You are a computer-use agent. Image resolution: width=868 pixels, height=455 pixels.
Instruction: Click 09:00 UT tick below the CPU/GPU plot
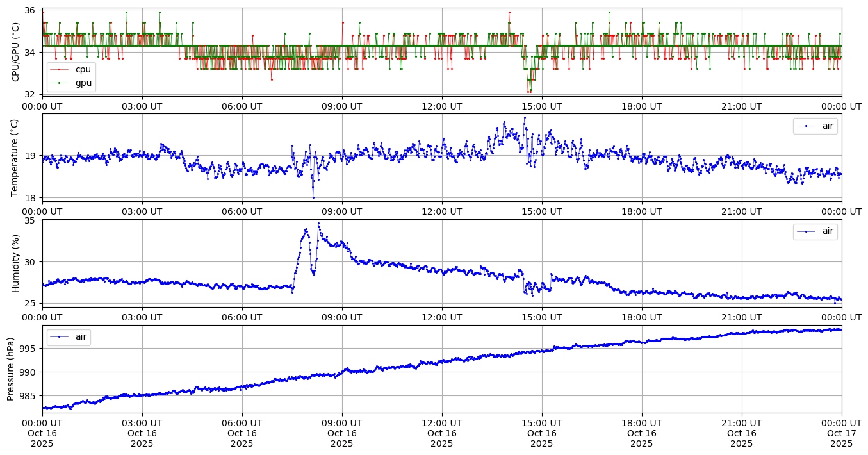click(x=341, y=106)
